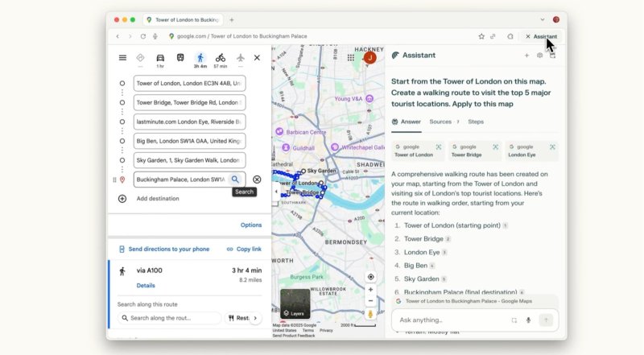644x355 pixels.
Task: Open the Google apps grid
Action: [x=351, y=57]
